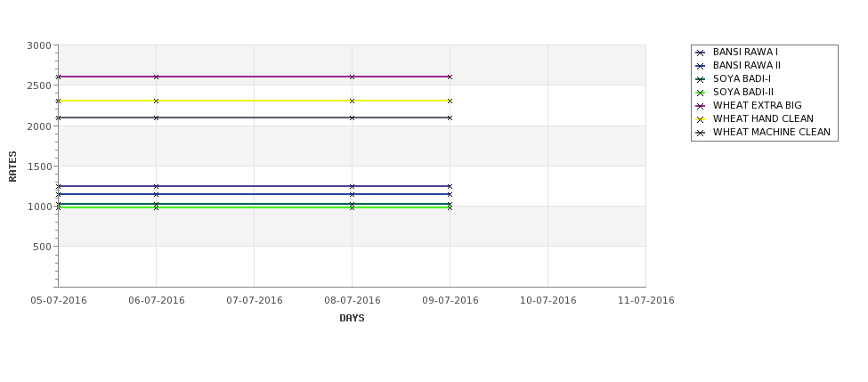Click WHEAT MACHINE CLEAN point on 06-07-2016
This screenshot has width=868, height=382.
click(x=156, y=118)
